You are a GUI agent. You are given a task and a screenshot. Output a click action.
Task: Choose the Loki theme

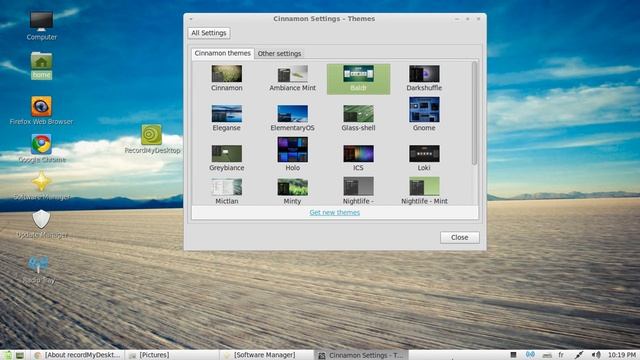pyautogui.click(x=424, y=158)
